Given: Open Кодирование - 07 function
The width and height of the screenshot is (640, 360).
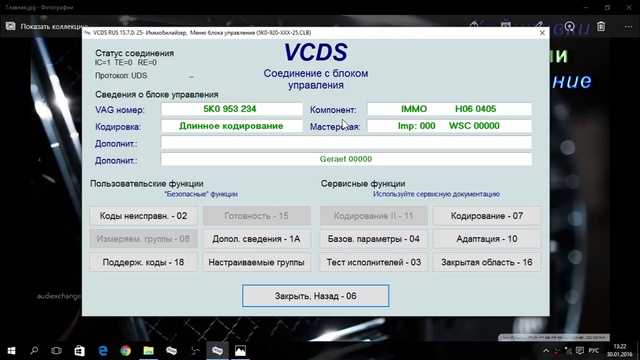Looking at the screenshot, I should 487,216.
